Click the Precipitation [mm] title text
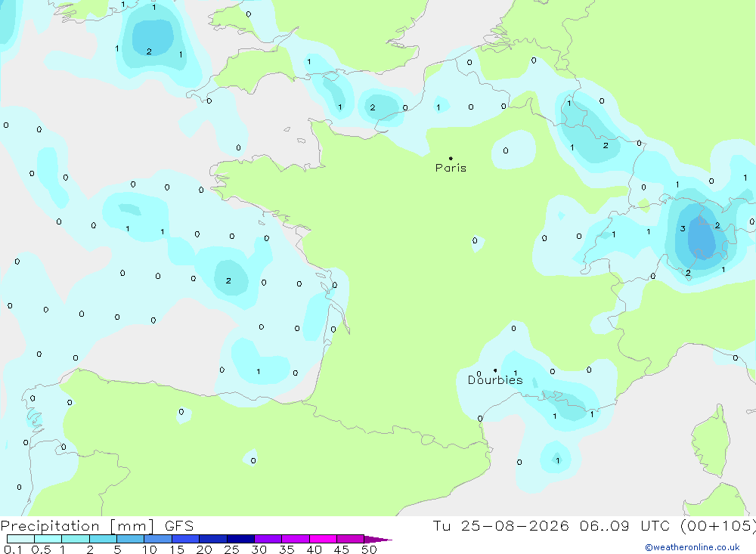 77,525
